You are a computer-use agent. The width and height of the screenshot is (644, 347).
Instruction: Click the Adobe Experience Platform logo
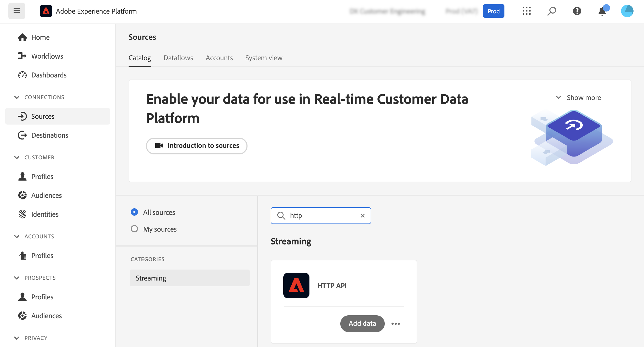tap(46, 11)
